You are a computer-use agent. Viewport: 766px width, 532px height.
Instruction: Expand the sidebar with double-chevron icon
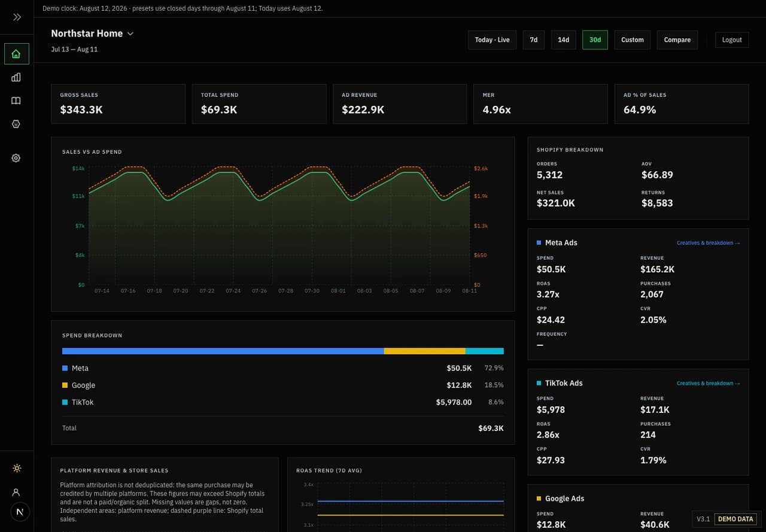(x=17, y=17)
